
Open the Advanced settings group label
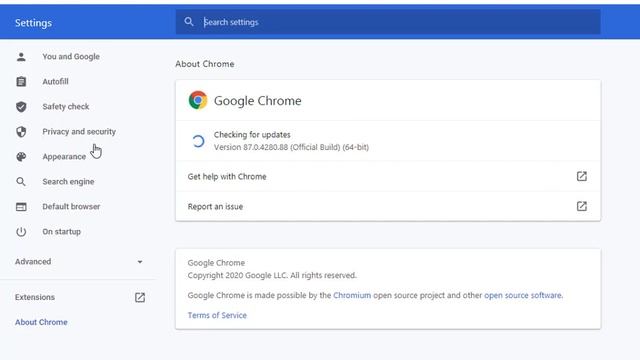point(33,262)
